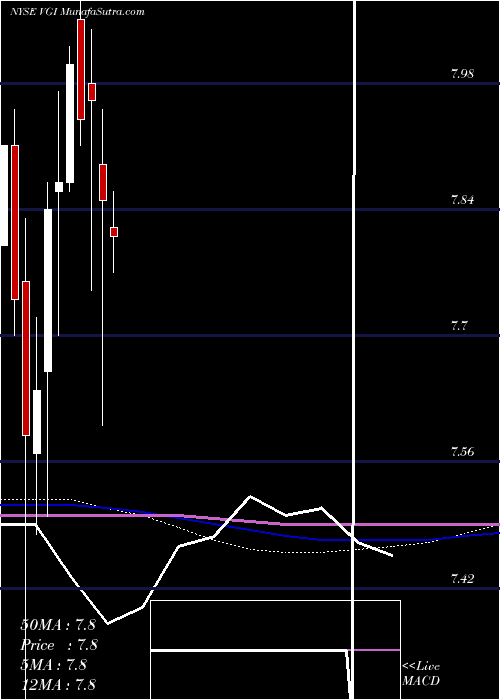Viewport: 500px width, 700px height.
Task: Click the 7.42 price axis label
Action: [x=462, y=579]
